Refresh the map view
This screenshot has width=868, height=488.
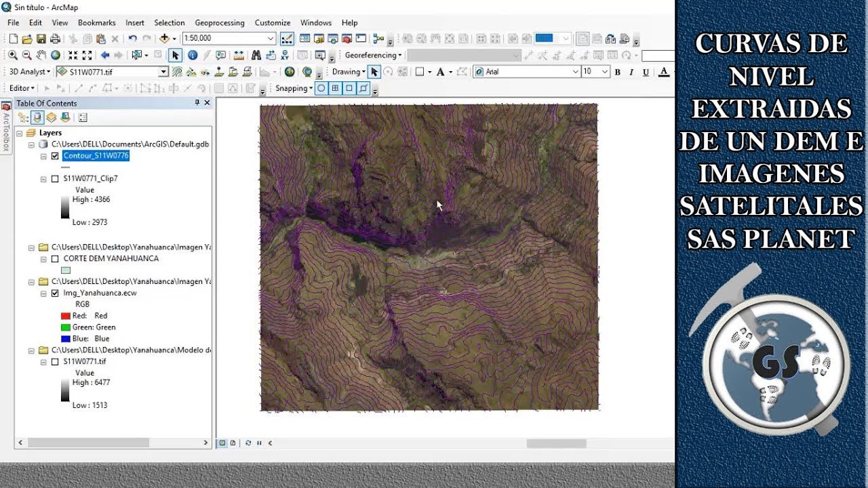pyautogui.click(x=248, y=443)
